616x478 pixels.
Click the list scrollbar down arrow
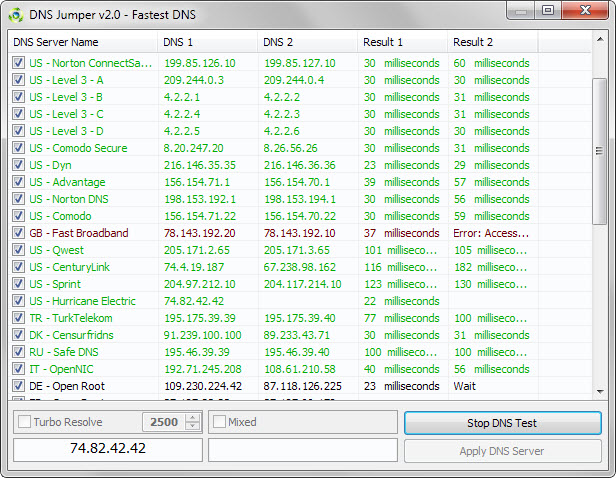tap(600, 391)
